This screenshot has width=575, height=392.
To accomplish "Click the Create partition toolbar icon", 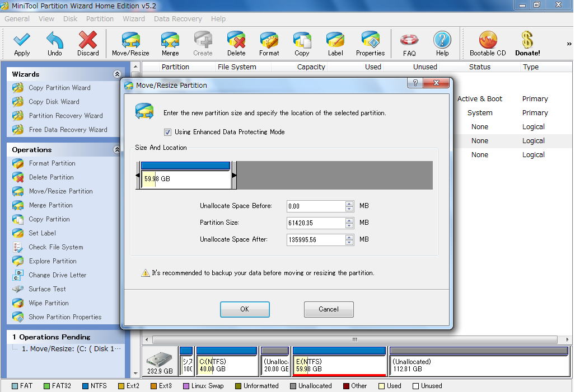I will click(203, 44).
